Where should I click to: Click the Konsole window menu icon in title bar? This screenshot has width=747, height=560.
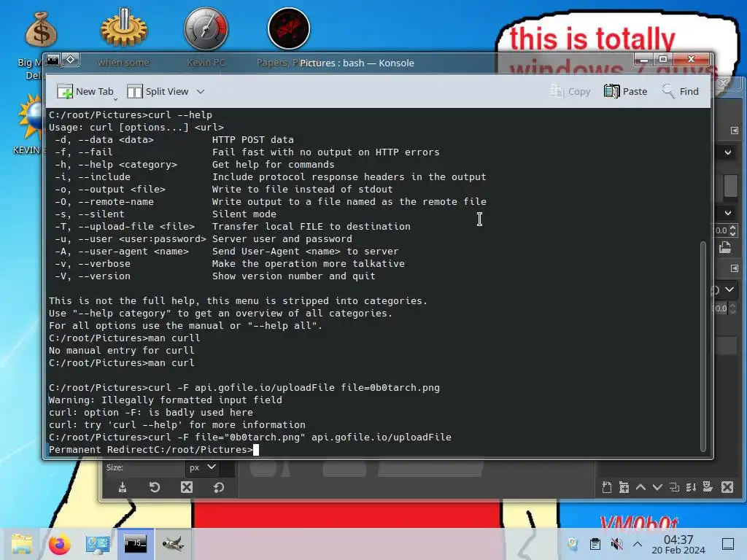tap(53, 60)
